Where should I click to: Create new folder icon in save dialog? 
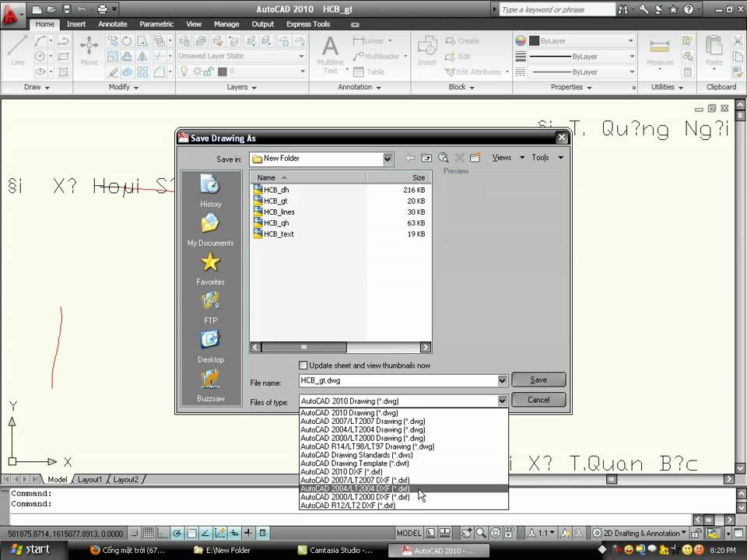click(475, 158)
